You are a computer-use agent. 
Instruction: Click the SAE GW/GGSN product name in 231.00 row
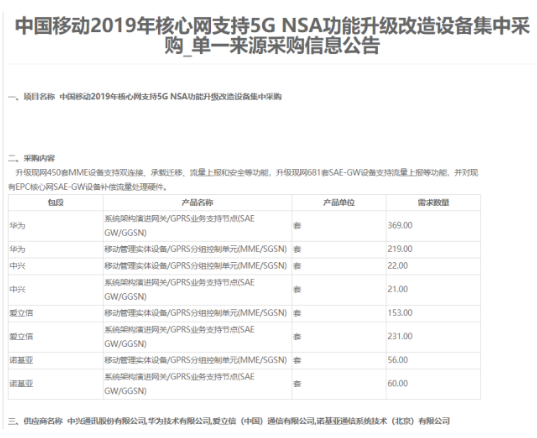pyautogui.click(x=179, y=337)
